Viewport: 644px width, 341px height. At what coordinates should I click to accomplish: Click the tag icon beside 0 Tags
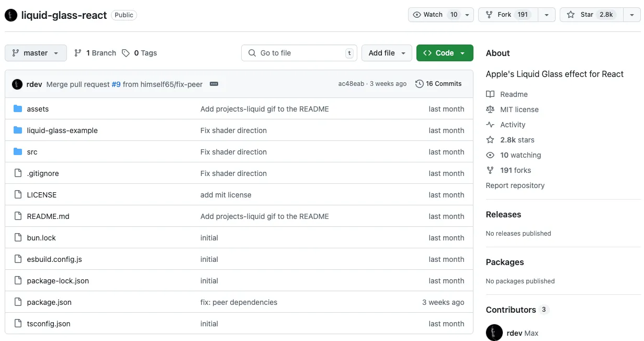pos(126,52)
